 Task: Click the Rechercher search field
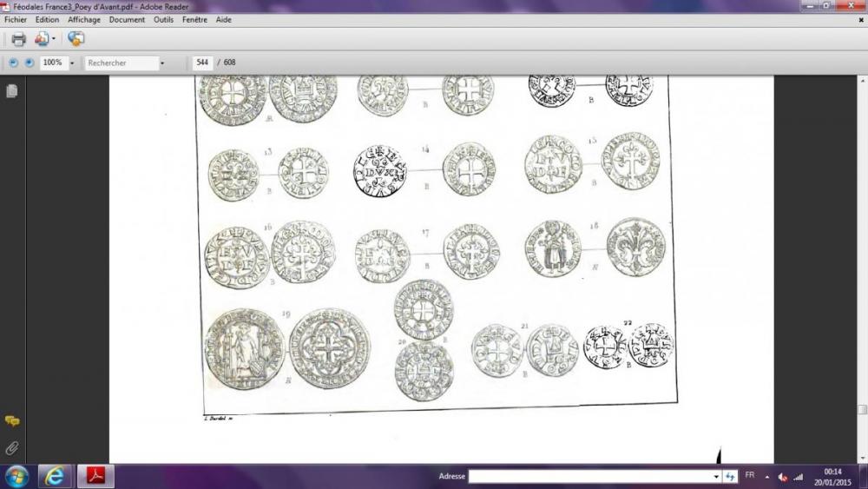pyautogui.click(x=122, y=63)
